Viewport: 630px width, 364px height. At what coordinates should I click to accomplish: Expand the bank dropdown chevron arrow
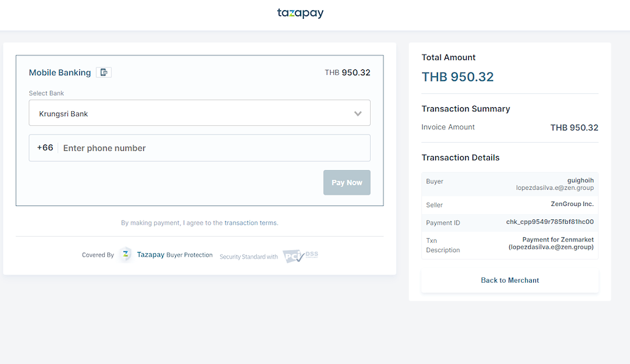coord(357,114)
